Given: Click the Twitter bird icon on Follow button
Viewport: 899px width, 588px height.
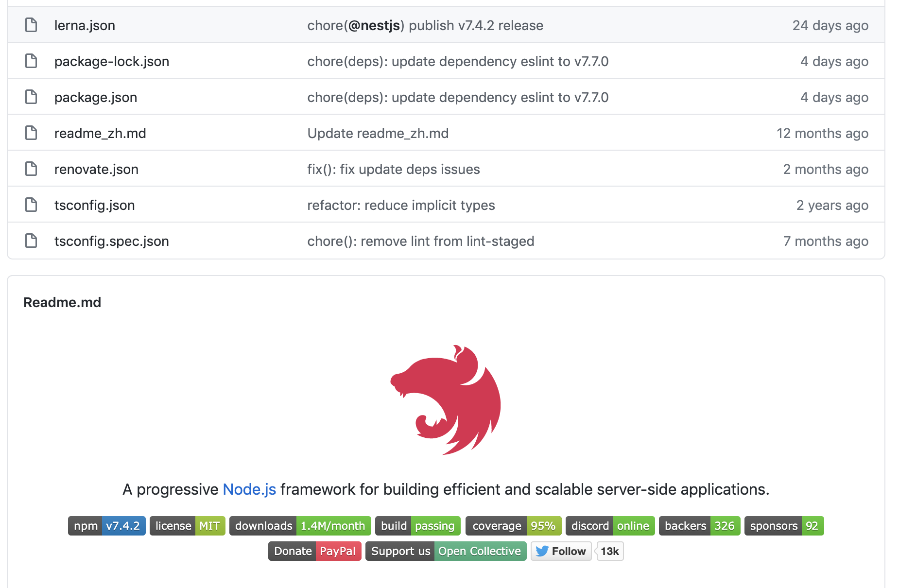Looking at the screenshot, I should pyautogui.click(x=542, y=551).
